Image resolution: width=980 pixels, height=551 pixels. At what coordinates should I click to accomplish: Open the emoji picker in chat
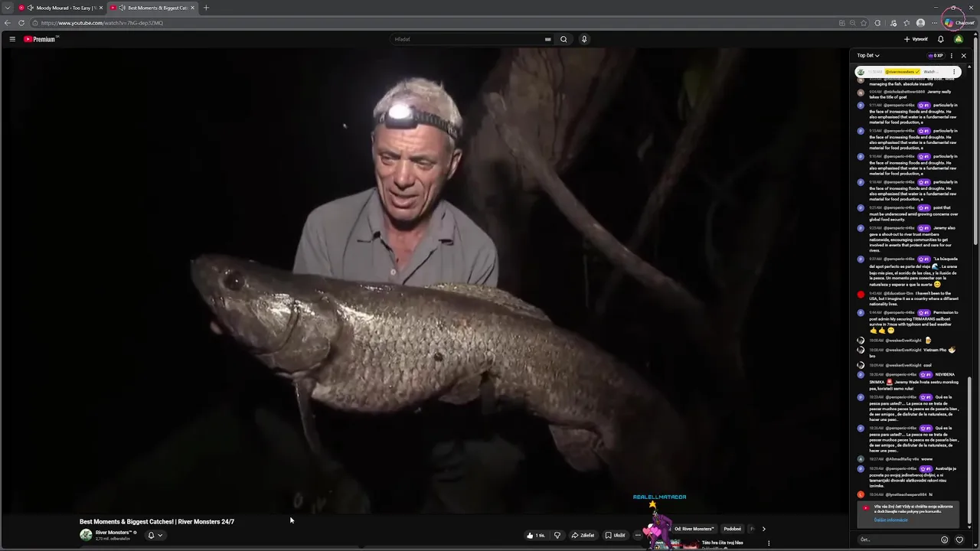click(x=945, y=540)
